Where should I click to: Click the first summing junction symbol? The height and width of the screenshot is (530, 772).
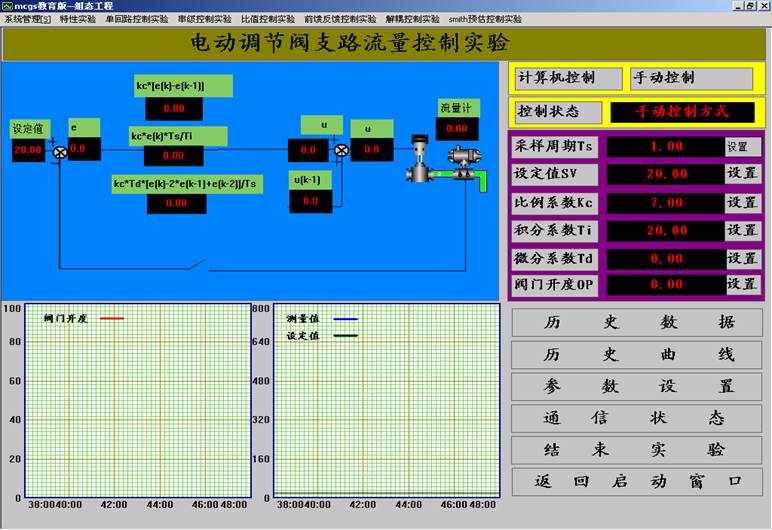point(60,151)
